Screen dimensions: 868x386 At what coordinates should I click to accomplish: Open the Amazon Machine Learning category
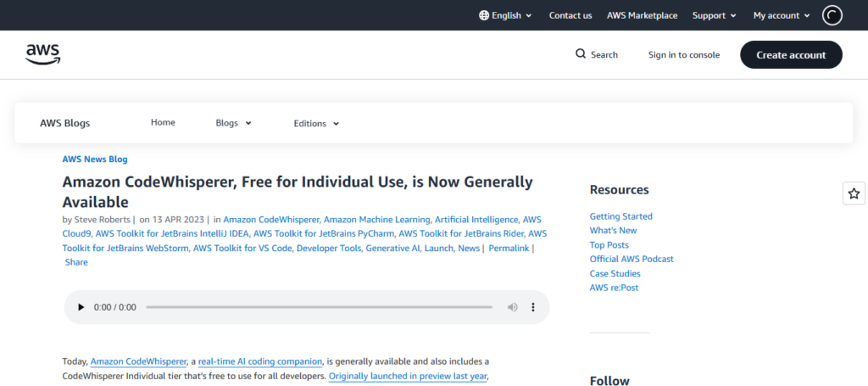click(377, 220)
